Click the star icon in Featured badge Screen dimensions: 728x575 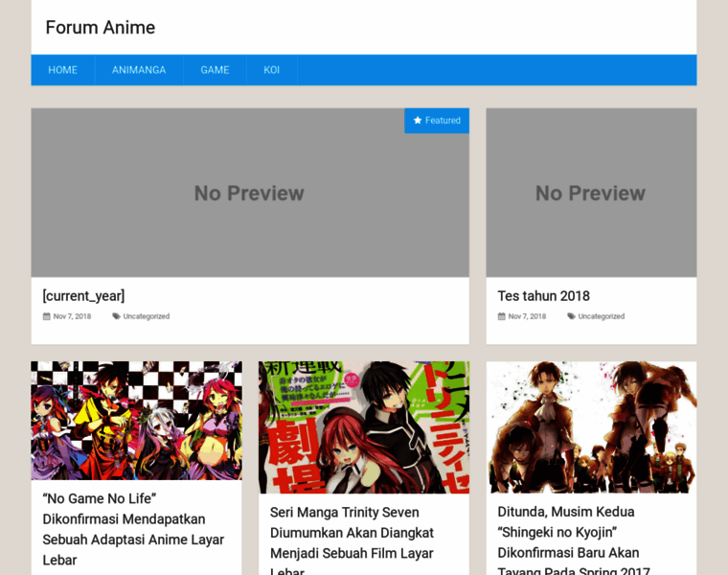point(418,121)
